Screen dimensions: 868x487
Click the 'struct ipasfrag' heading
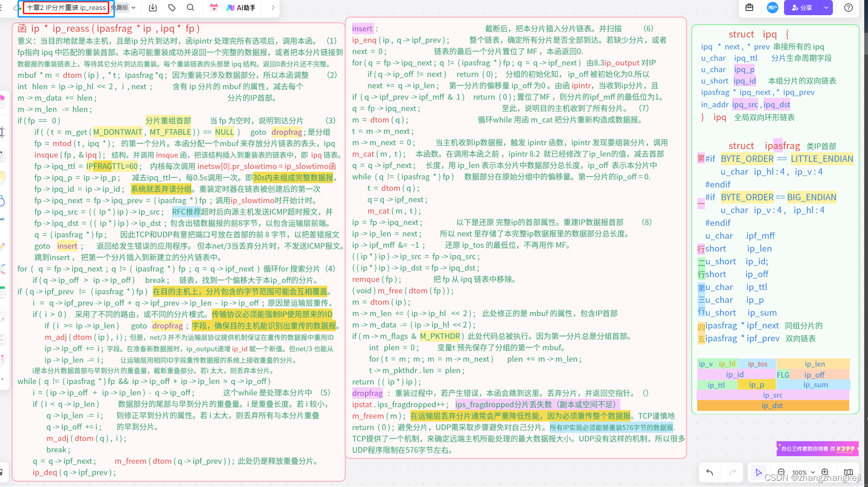tap(764, 146)
